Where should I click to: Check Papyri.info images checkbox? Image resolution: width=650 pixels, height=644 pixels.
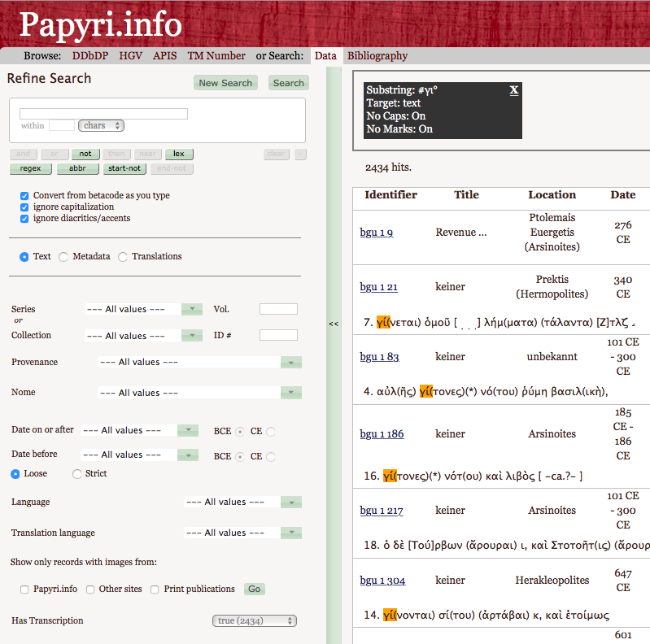24,590
